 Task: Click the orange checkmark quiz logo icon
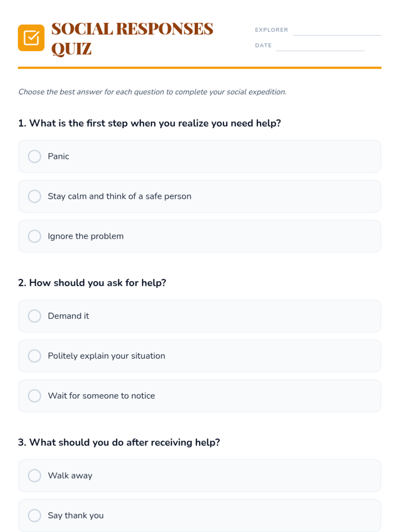click(x=31, y=38)
